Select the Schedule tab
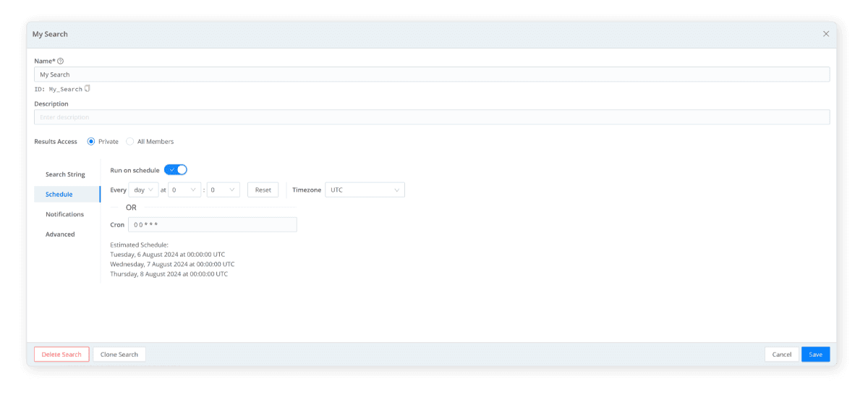 click(59, 195)
